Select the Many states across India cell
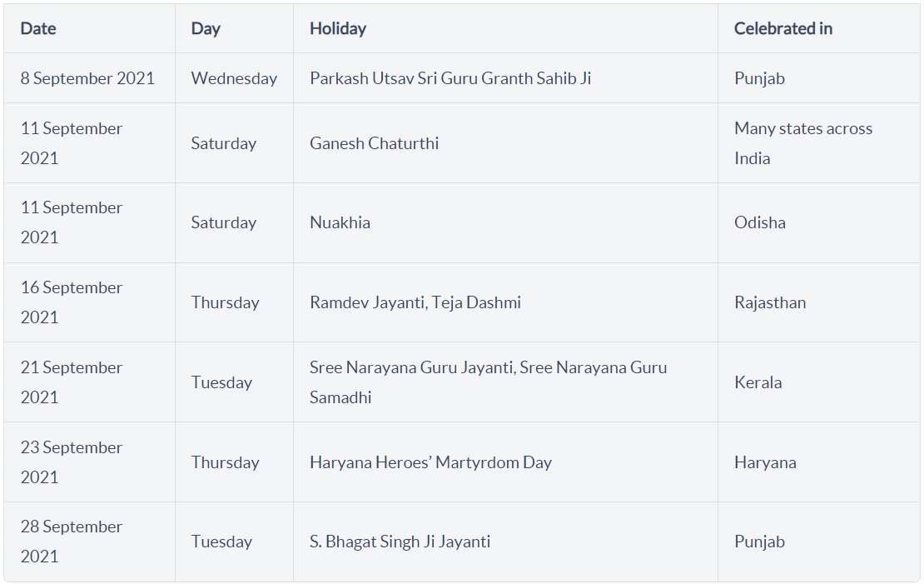The image size is (924, 584). click(803, 143)
